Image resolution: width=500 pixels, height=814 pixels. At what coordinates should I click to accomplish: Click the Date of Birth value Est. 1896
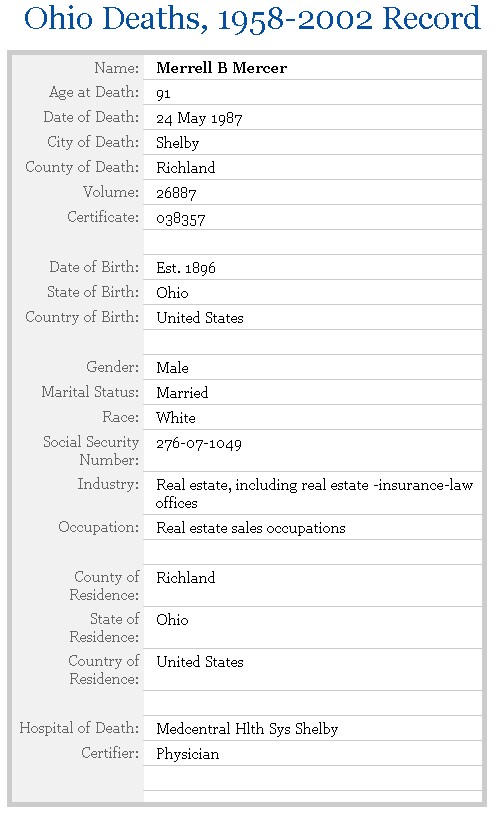(x=186, y=268)
